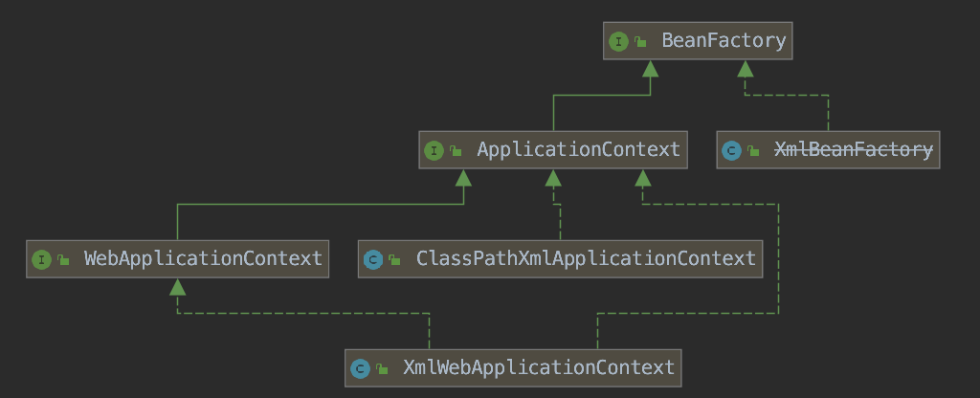Click the public visibility icon on BeanFactory
This screenshot has height=398, width=980.
[641, 42]
